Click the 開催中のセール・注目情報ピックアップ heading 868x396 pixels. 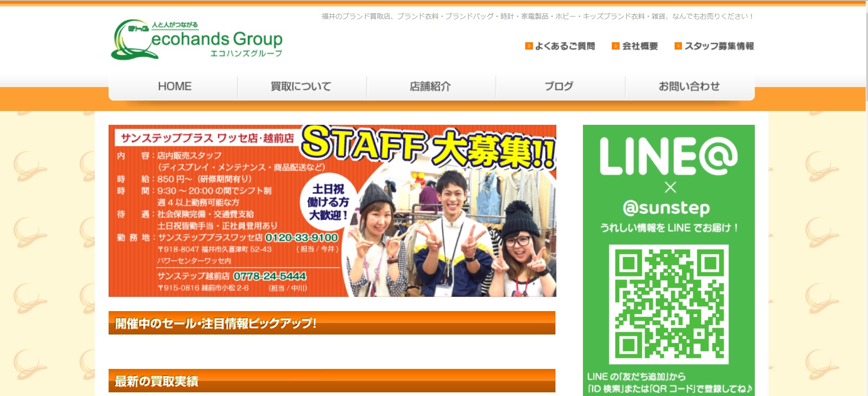tap(332, 323)
